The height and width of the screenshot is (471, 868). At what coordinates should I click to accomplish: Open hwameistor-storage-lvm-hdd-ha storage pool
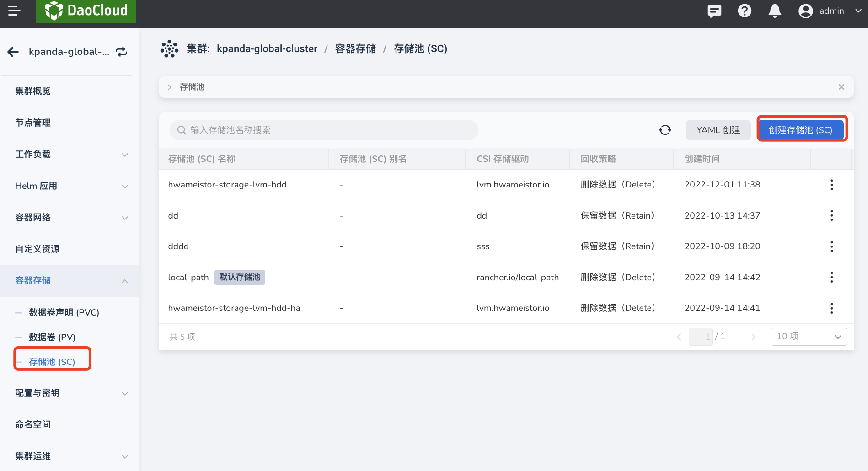tap(234, 308)
